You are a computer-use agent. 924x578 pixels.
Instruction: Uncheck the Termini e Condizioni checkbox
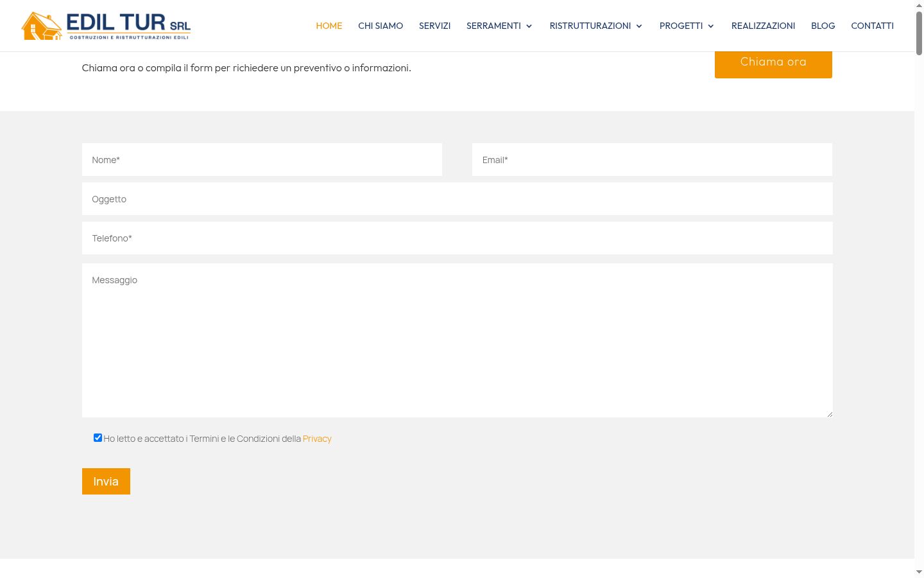pos(98,438)
